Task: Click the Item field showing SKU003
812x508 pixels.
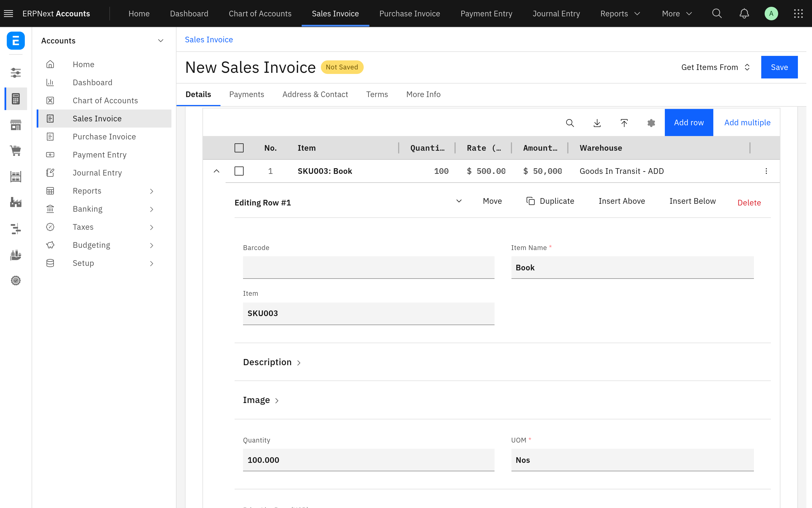Action: [369, 314]
